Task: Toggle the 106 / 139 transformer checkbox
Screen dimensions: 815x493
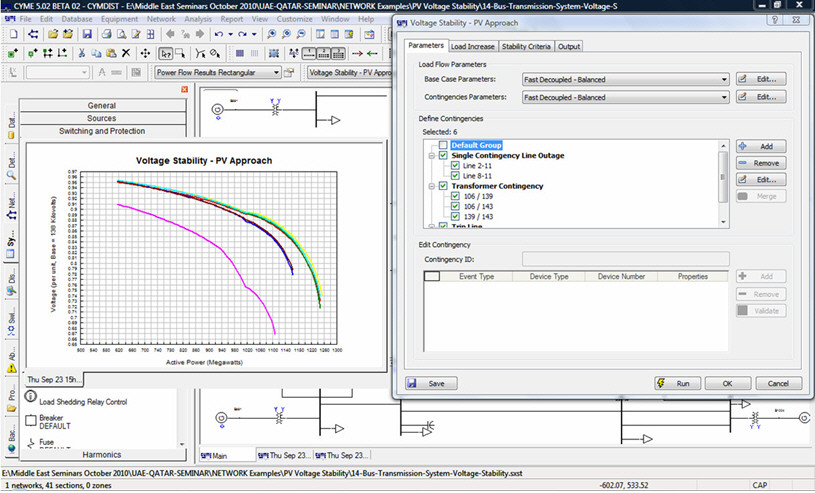Action: (455, 196)
